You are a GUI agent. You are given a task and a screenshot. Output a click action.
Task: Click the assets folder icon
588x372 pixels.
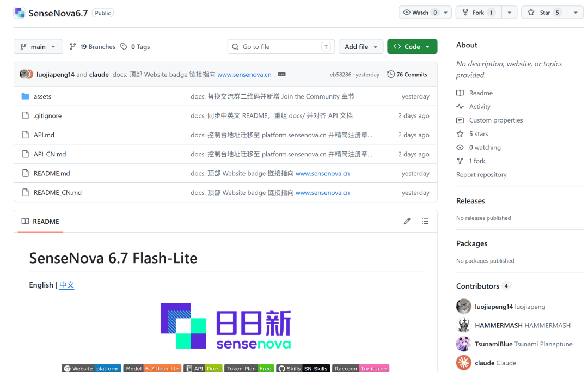pyautogui.click(x=25, y=96)
